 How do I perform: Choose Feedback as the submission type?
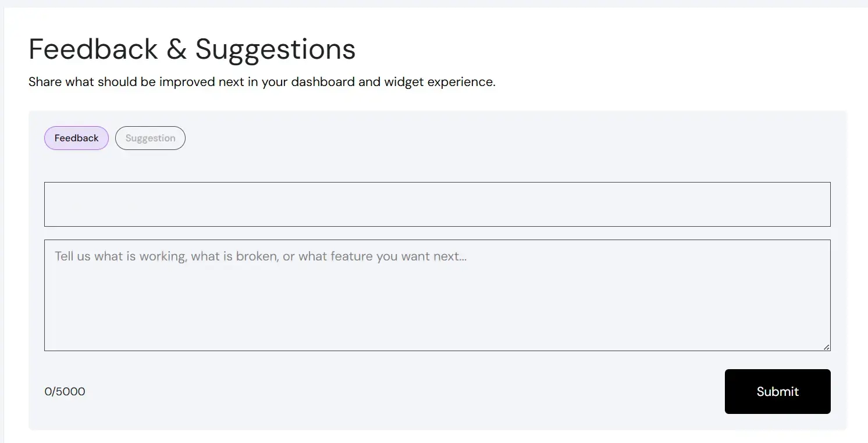coord(76,138)
